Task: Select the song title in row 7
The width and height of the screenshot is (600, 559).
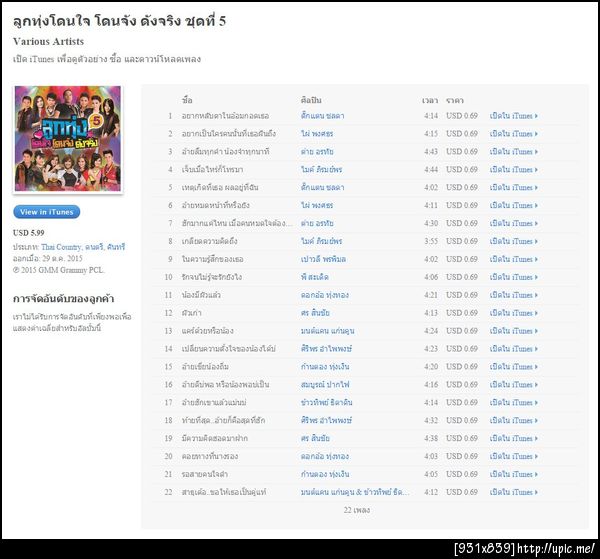Action: [x=237, y=223]
